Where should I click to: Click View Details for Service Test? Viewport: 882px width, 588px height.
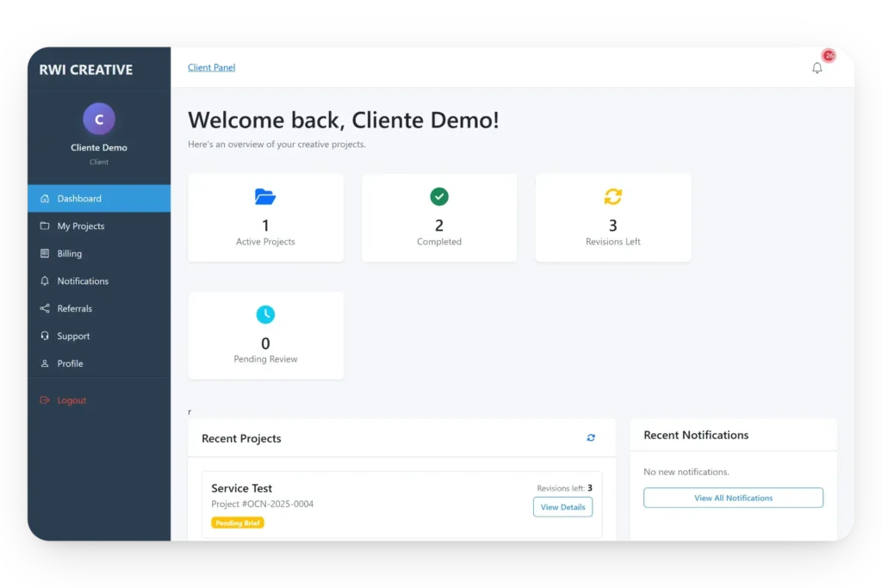(562, 507)
